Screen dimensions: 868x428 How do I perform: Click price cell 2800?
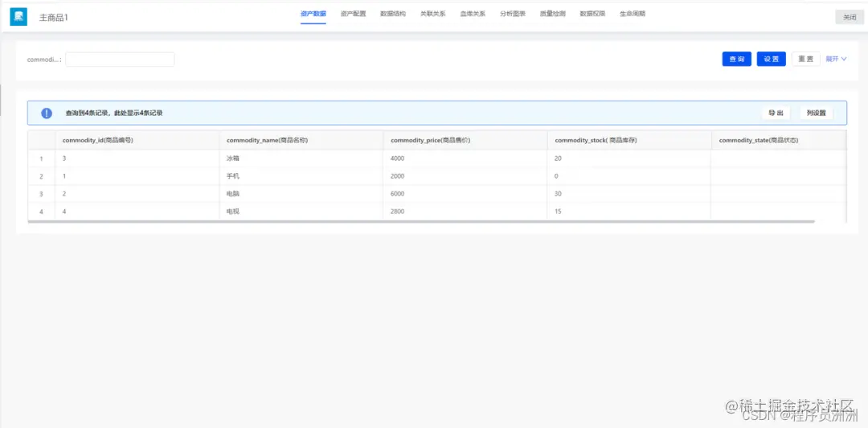[465, 212]
